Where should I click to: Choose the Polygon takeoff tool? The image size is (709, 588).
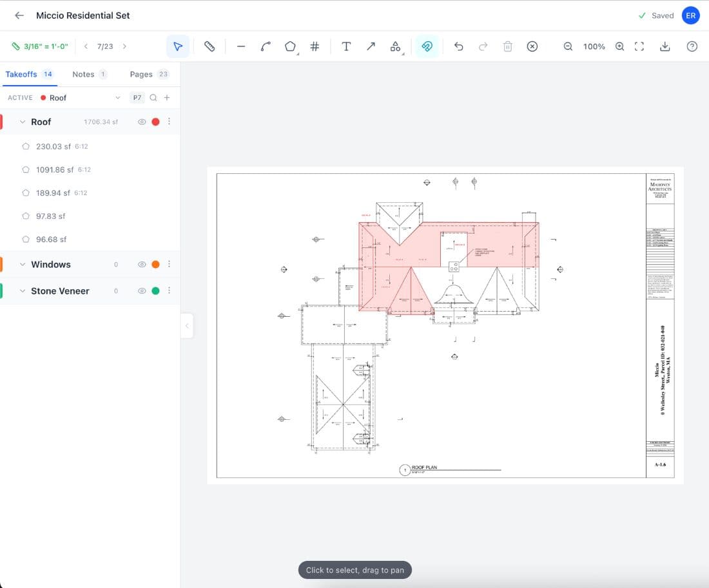(x=290, y=46)
